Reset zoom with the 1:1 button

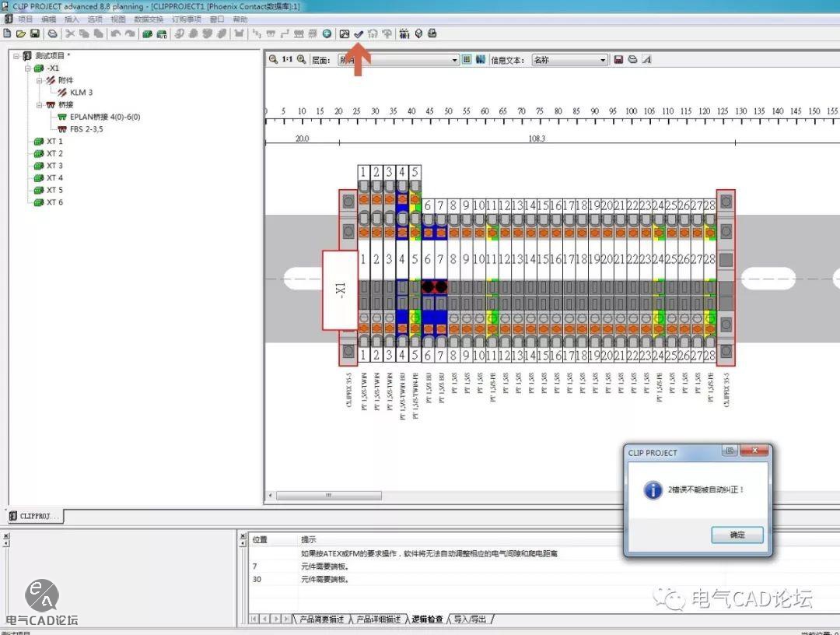coord(287,59)
